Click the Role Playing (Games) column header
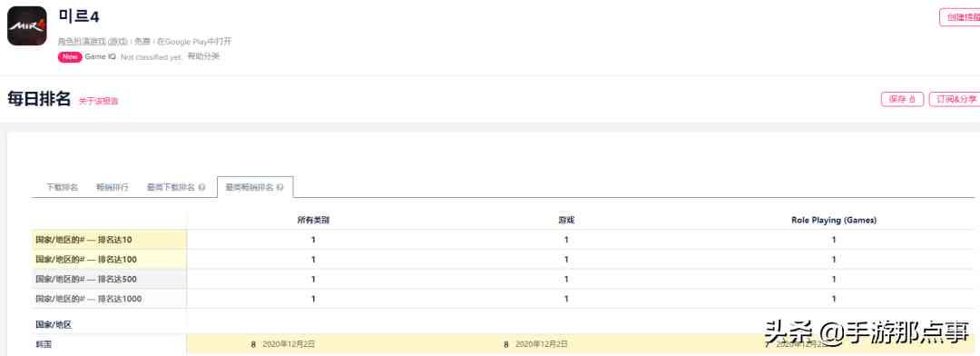The width and height of the screenshot is (980, 356). 834,221
